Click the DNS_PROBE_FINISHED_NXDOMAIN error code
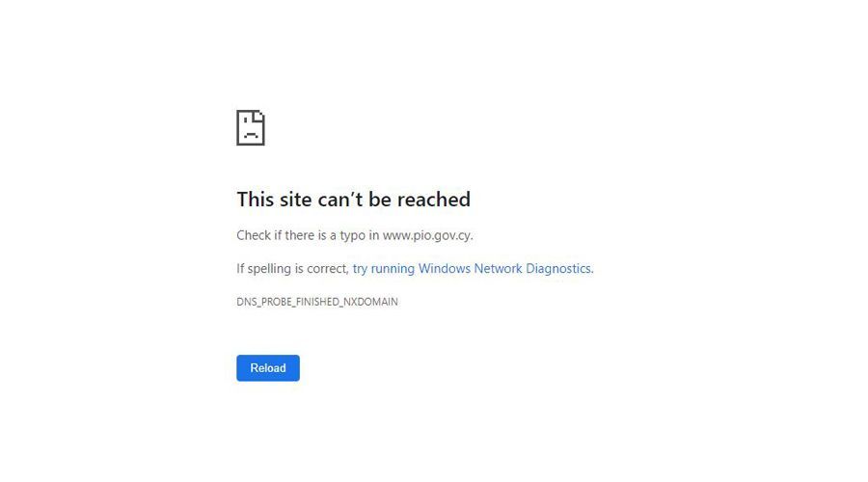 click(x=317, y=302)
